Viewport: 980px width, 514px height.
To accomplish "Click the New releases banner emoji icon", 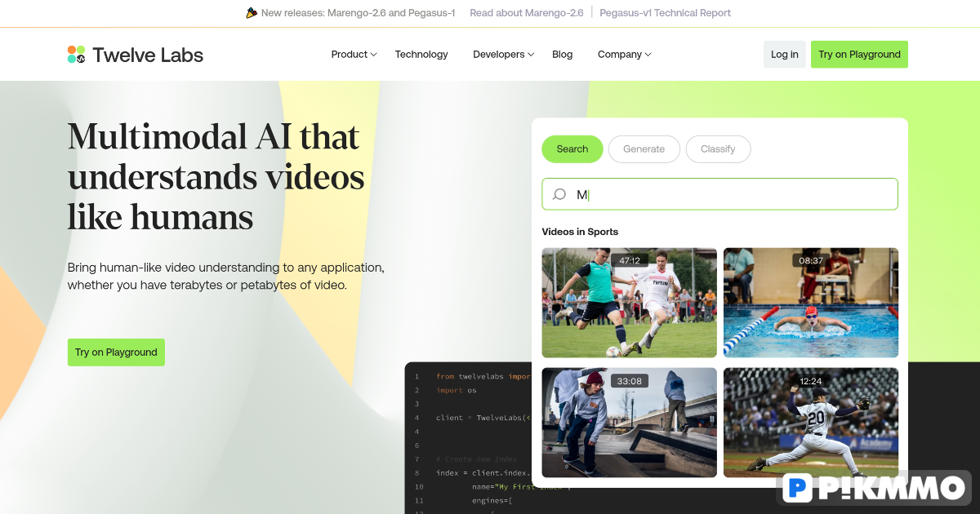I will [252, 13].
